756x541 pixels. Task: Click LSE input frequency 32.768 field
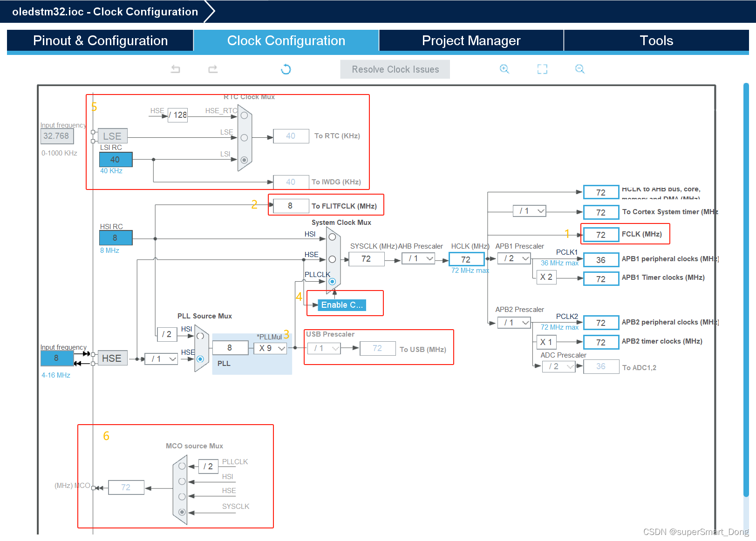(57, 136)
